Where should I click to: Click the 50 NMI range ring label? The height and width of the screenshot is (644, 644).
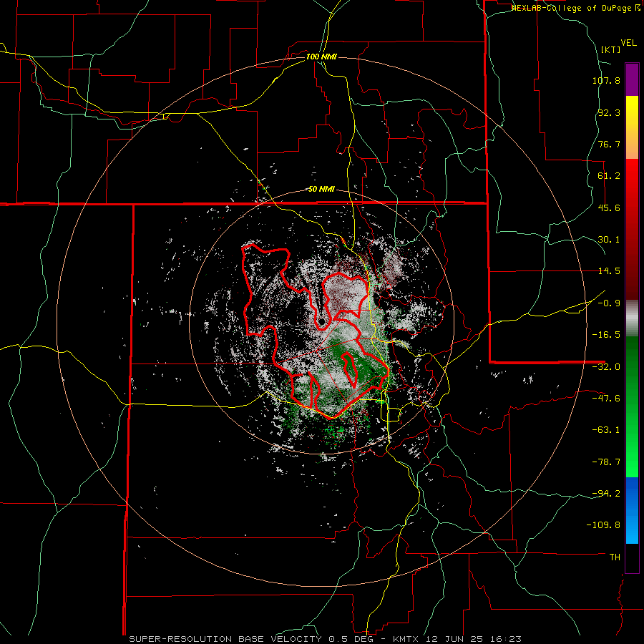321,190
